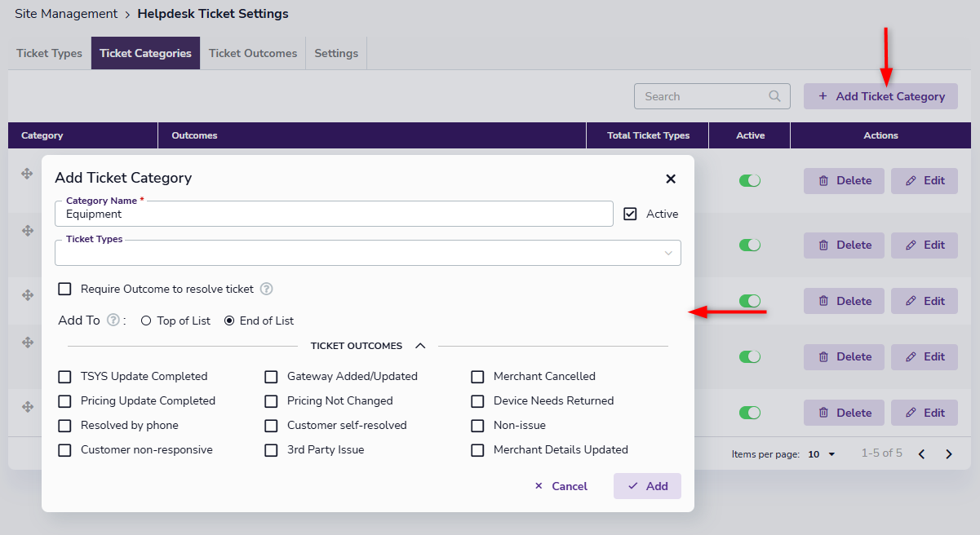Select Top of List radio option
This screenshot has width=980, height=535.
(146, 321)
